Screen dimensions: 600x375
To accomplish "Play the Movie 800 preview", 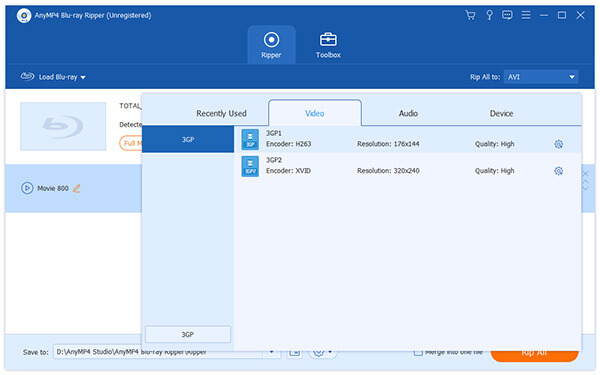I will click(x=27, y=188).
